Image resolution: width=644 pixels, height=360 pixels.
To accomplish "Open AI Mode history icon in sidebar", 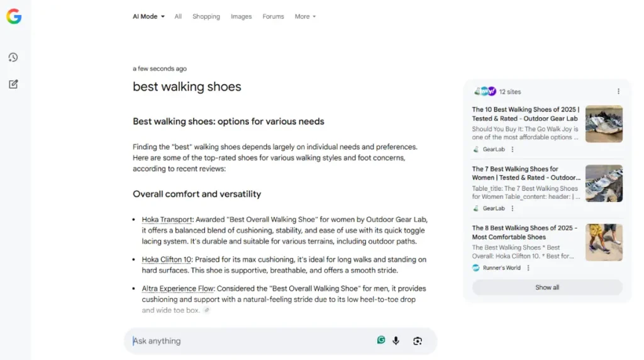I will point(13,57).
